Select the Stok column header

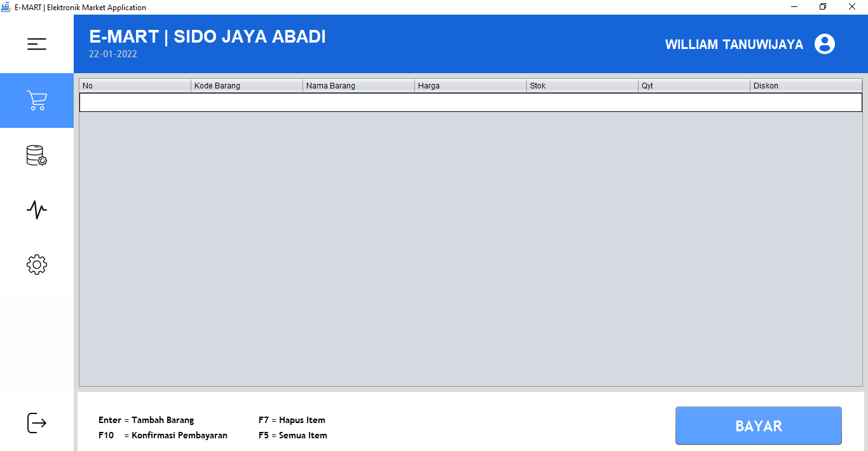click(x=582, y=86)
